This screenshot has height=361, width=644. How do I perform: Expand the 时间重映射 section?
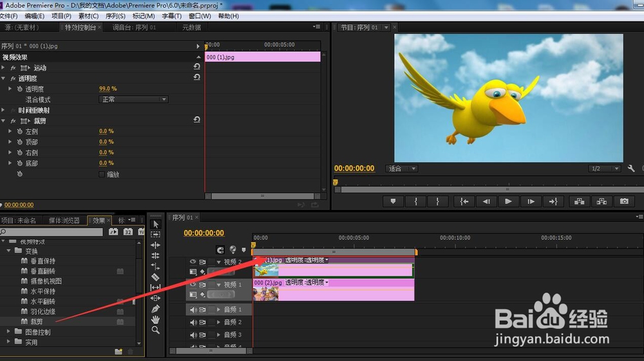(x=3, y=110)
